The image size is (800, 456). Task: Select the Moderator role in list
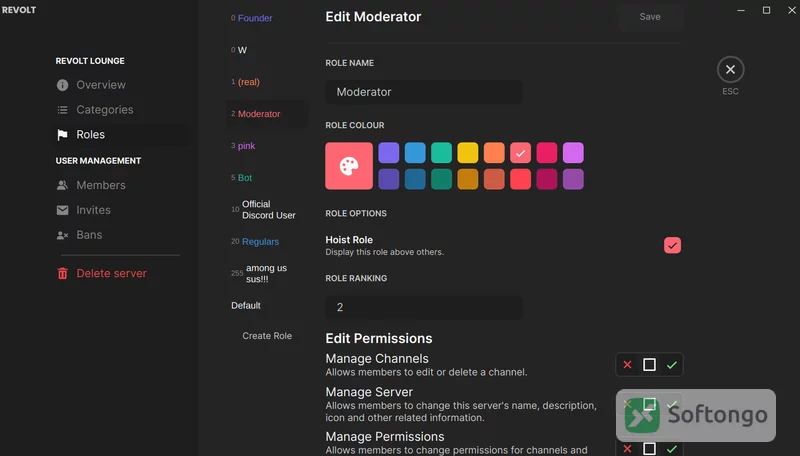pos(266,114)
